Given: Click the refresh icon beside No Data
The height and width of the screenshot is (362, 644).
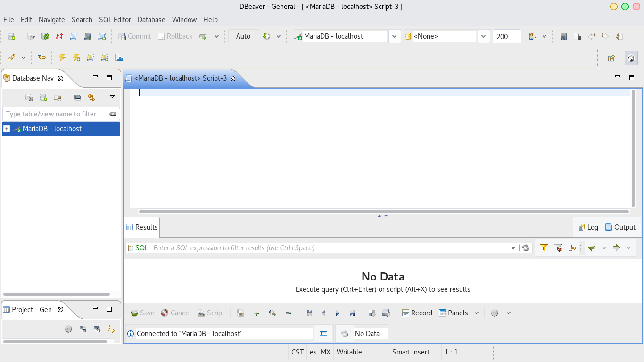Looking at the screenshot, I should 345,334.
